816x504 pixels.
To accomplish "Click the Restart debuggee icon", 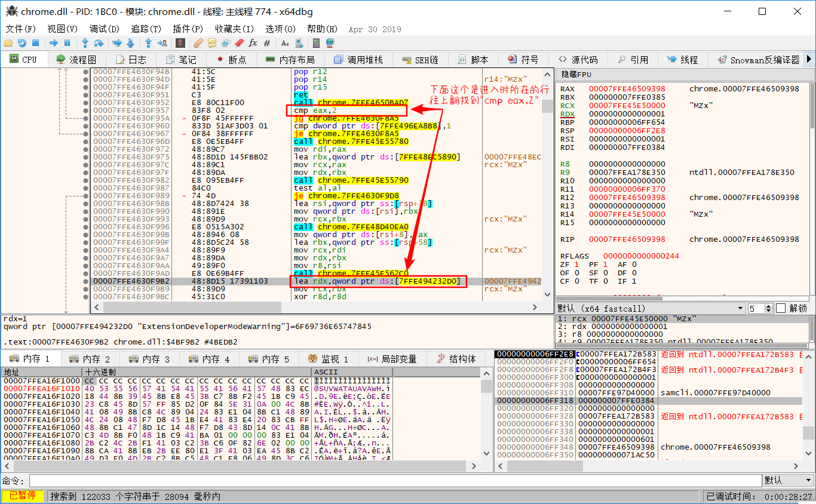I will coord(22,43).
